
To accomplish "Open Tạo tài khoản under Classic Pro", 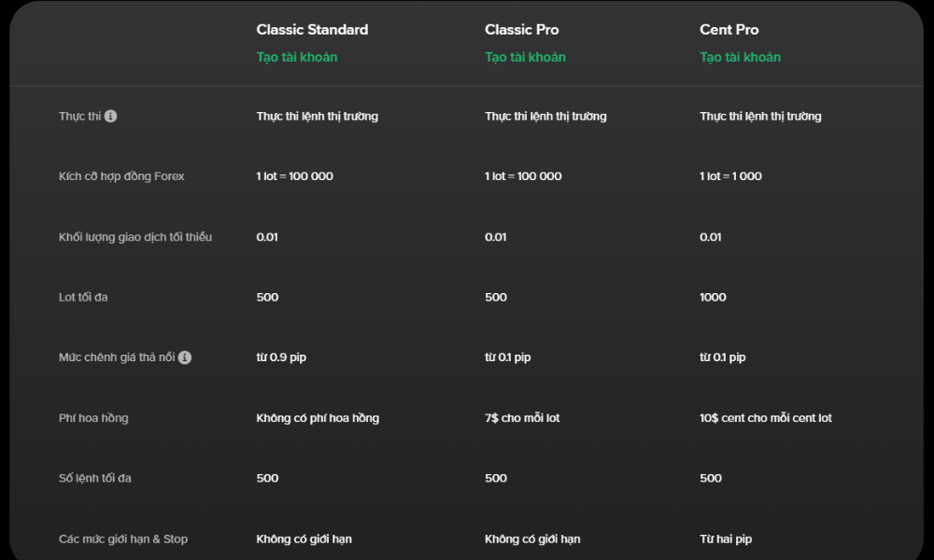I will click(x=525, y=57).
